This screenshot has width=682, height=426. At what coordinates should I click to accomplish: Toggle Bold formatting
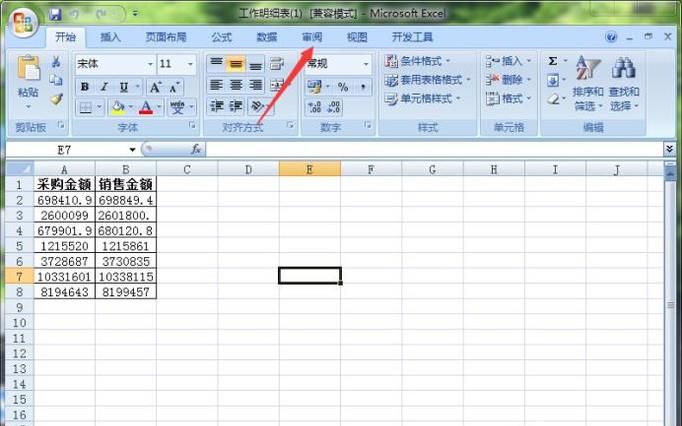pos(85,87)
